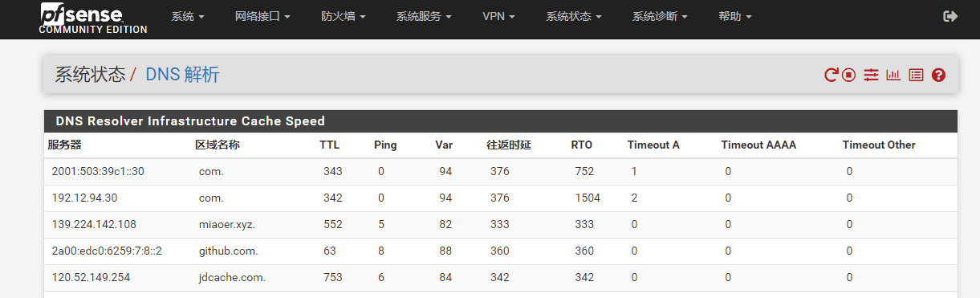Open the VPN menu
The width and height of the screenshot is (980, 298).
click(498, 16)
